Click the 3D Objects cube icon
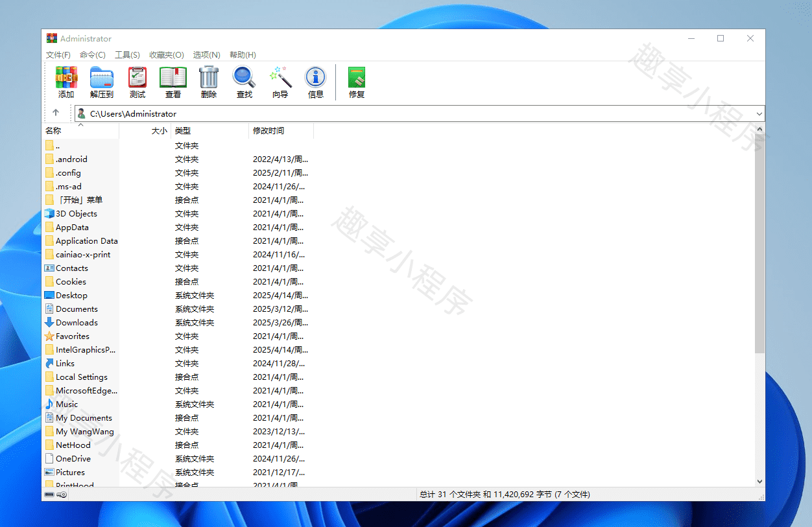Image resolution: width=812 pixels, height=527 pixels. (x=49, y=213)
